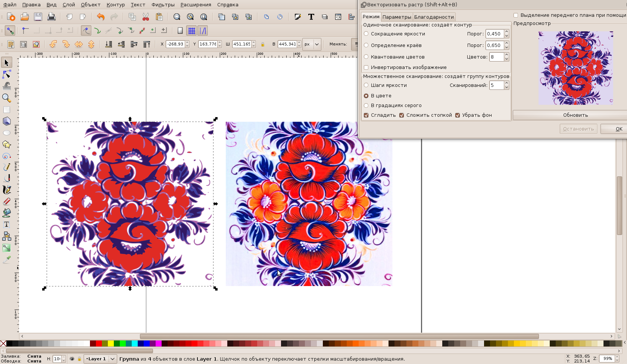Screen dimensions: 627x364
Task: Toggle the width/height ratio lock
Action: [x=263, y=44]
